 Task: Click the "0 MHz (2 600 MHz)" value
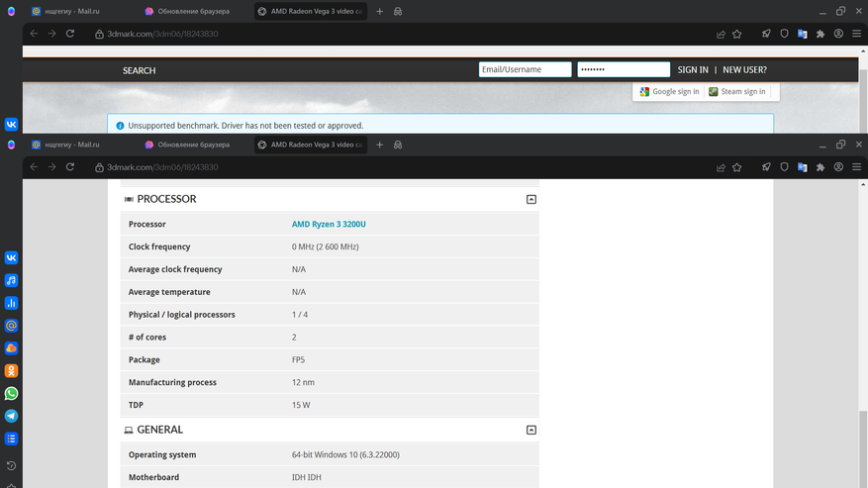click(325, 246)
